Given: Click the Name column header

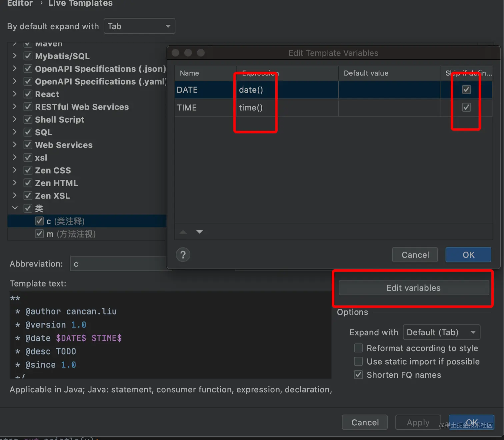Looking at the screenshot, I should (205, 73).
